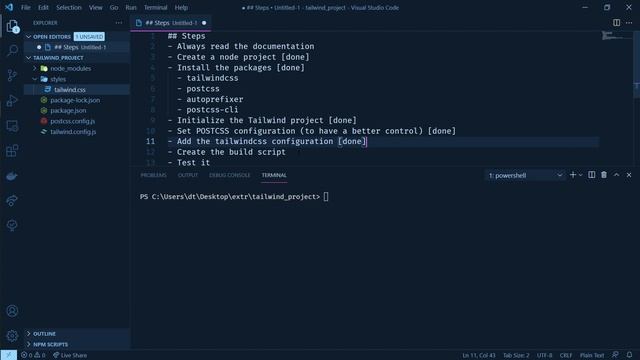Open package.json in the file tree
This screenshot has height=360, width=640.
[77, 111]
